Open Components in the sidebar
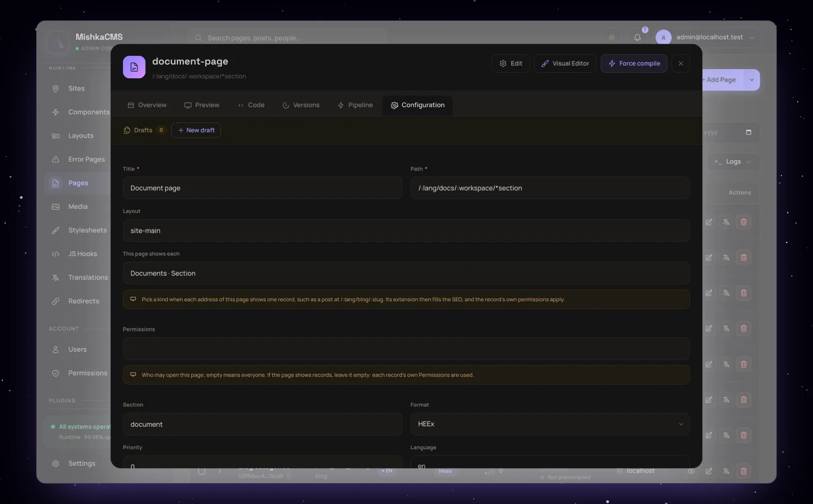 [x=77, y=112]
